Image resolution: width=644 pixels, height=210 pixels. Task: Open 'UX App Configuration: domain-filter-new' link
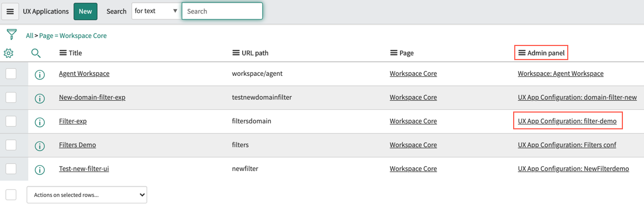pyautogui.click(x=577, y=97)
